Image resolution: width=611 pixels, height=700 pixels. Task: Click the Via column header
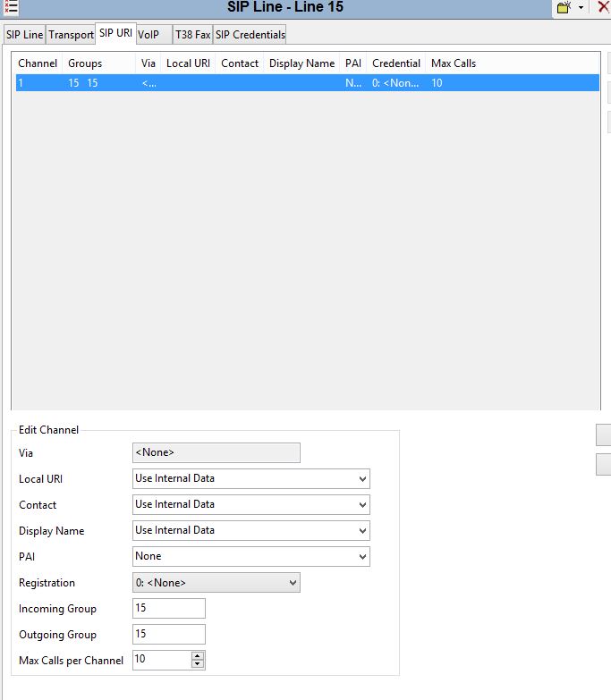click(149, 63)
